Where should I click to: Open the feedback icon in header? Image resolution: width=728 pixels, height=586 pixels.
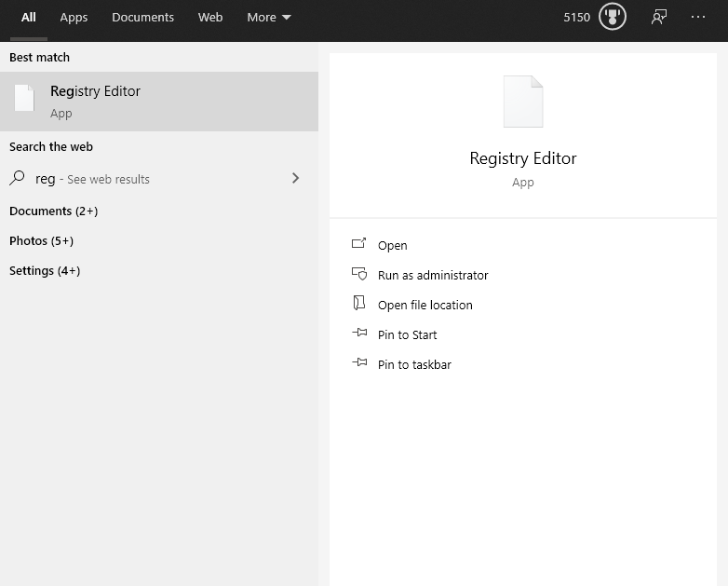pos(659,17)
